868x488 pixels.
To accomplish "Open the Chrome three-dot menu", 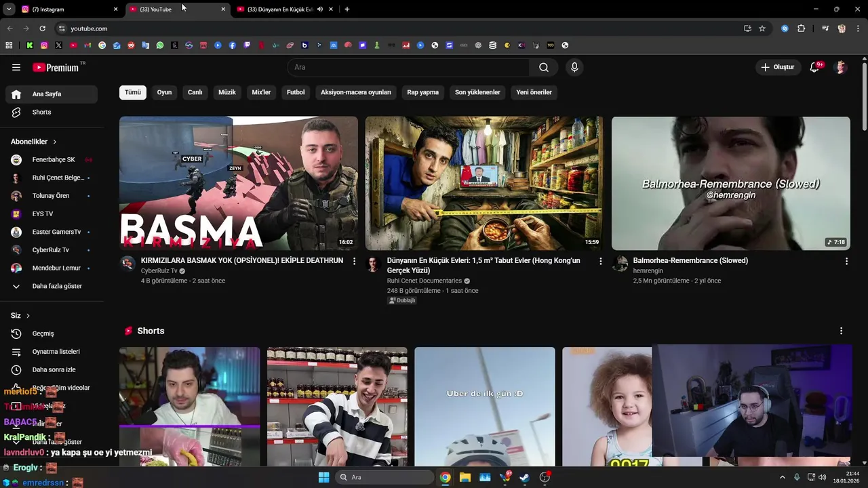I will (x=858, y=28).
